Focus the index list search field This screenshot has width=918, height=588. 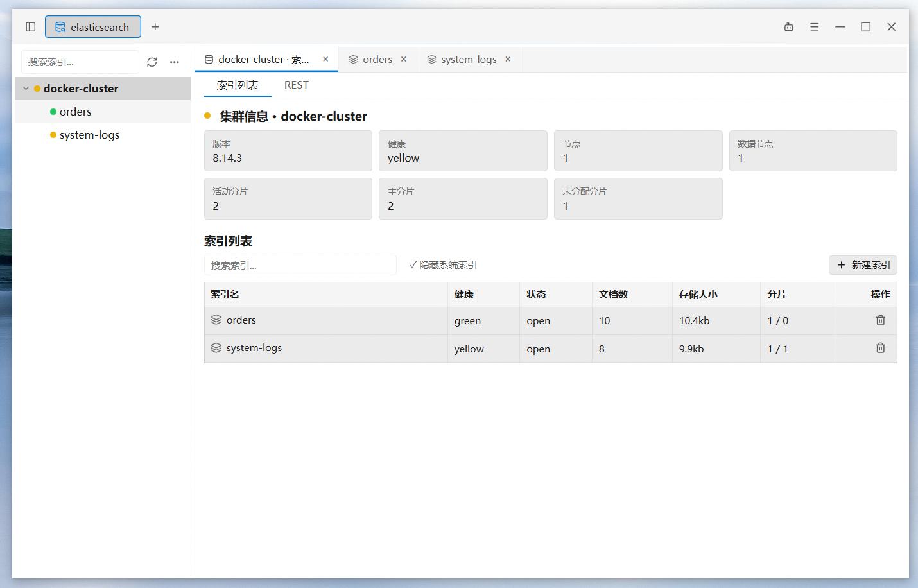point(300,265)
